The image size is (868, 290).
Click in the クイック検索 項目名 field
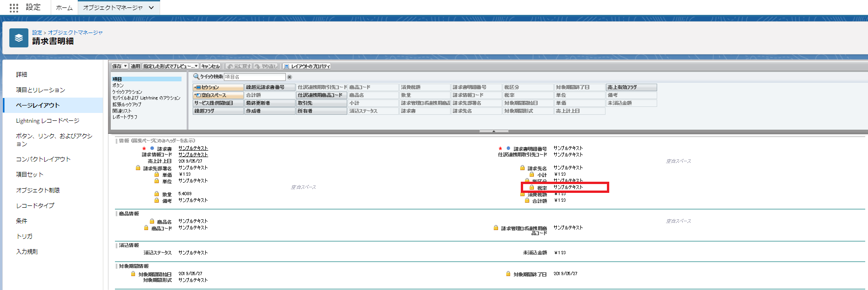tap(254, 77)
